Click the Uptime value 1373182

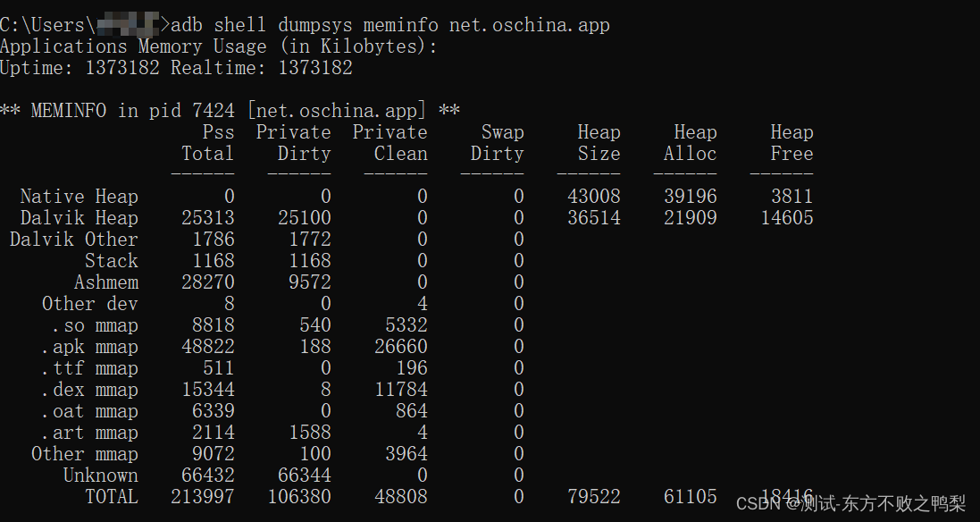[122, 68]
